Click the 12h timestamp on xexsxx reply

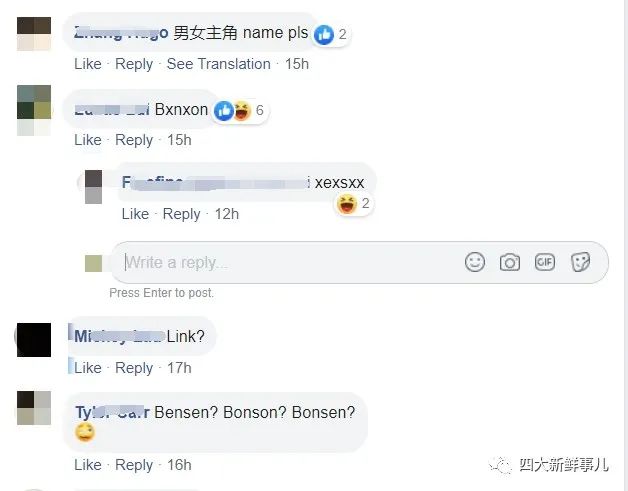227,214
